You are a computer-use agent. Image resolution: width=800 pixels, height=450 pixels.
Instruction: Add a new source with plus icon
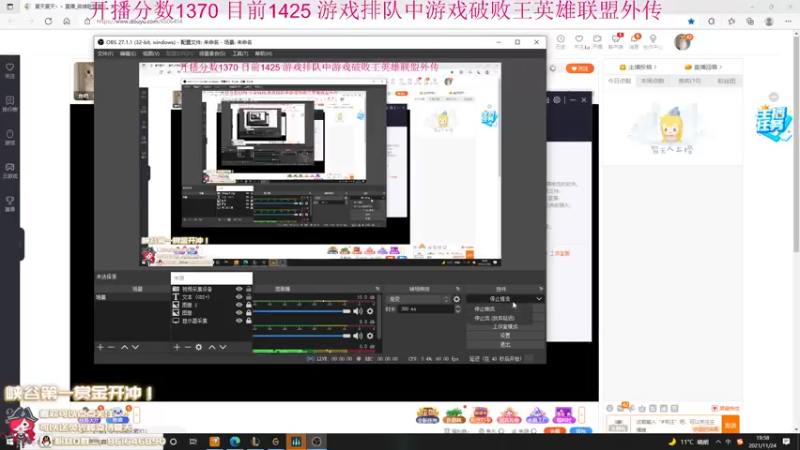(177, 347)
